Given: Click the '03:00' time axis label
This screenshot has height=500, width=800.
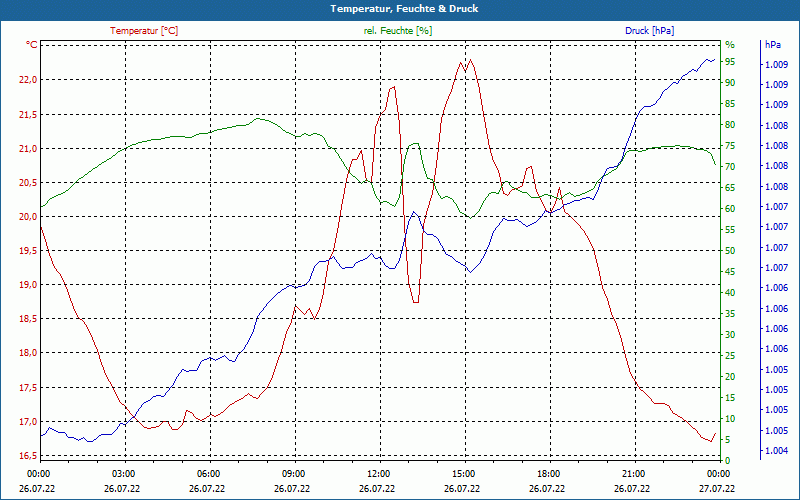Looking at the screenshot, I should 122,474.
